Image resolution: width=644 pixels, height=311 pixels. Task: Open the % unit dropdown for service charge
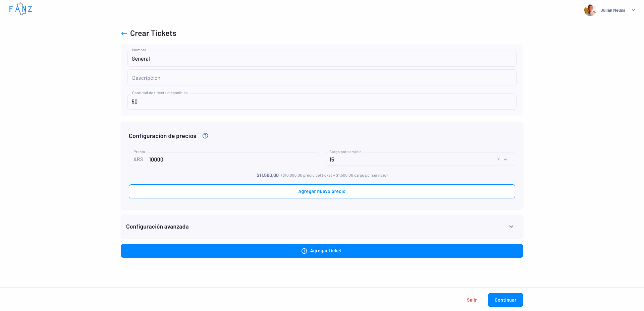502,160
